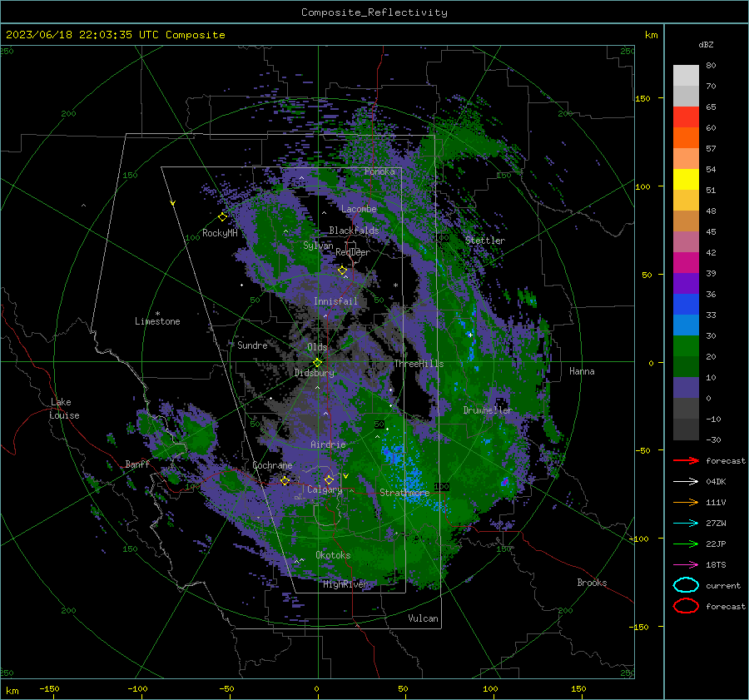The height and width of the screenshot is (700, 749).
Task: Click the yellow diamond marker above Calgary
Action: pyautogui.click(x=329, y=479)
